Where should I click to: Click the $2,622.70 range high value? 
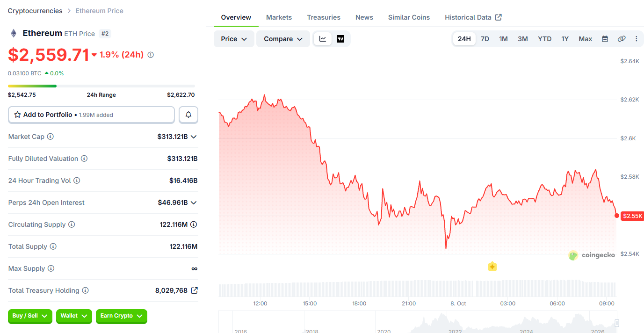pyautogui.click(x=181, y=95)
